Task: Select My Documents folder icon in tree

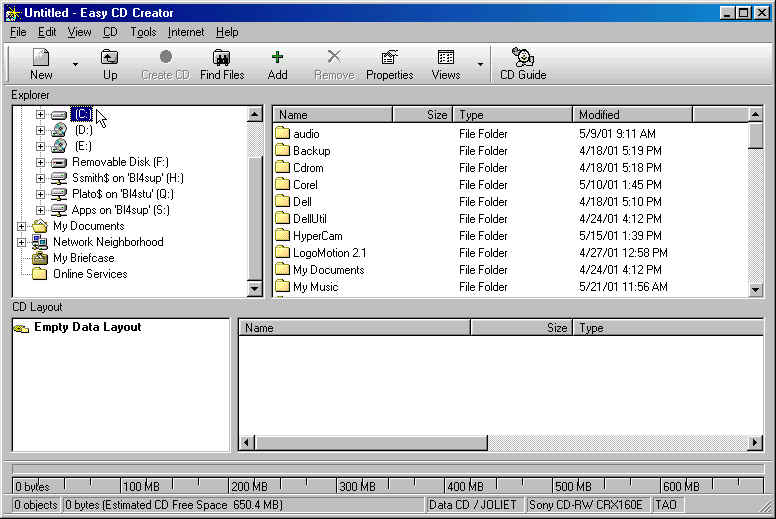Action: (x=40, y=226)
